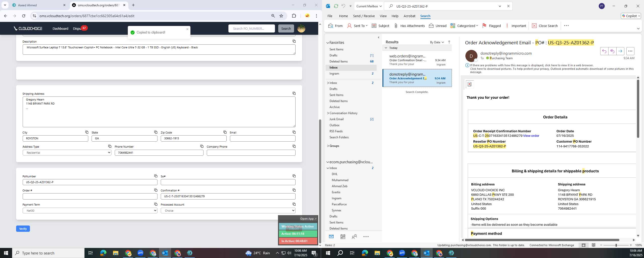644x258 pixels.
Task: Copy the Company Phone value
Action: pyautogui.click(x=294, y=146)
